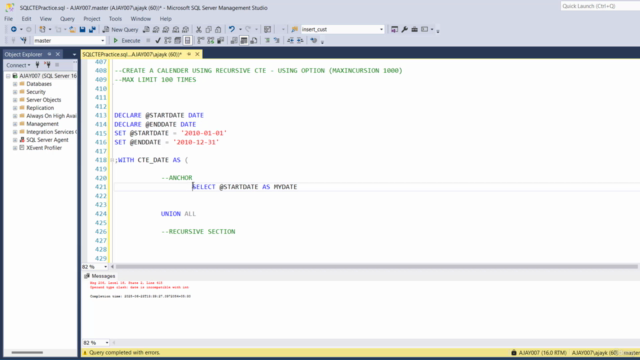Expand the Security node
This screenshot has width=640, height=360.
click(15, 92)
